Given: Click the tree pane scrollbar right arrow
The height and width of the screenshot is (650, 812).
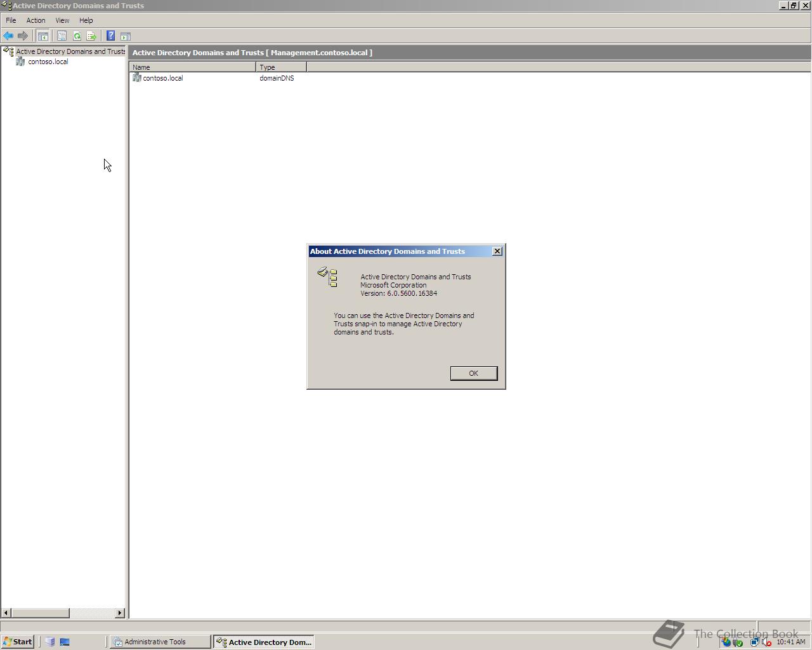Looking at the screenshot, I should (x=120, y=613).
